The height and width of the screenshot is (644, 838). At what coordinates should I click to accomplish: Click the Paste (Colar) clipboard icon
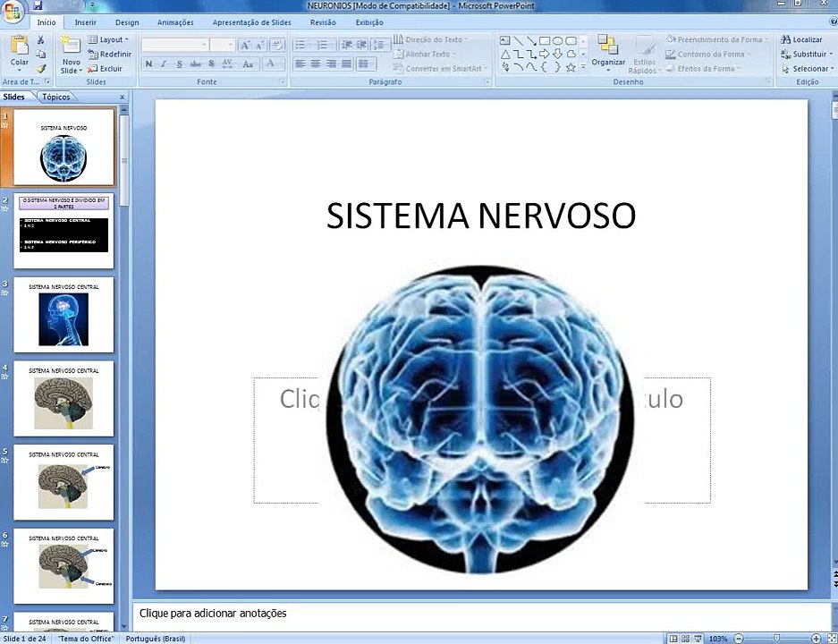20,45
